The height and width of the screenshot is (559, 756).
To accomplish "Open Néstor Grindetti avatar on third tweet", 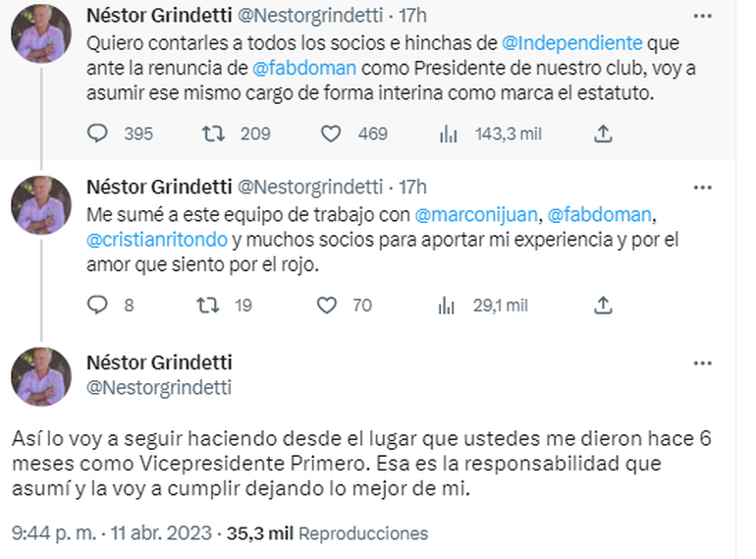I will (x=40, y=377).
